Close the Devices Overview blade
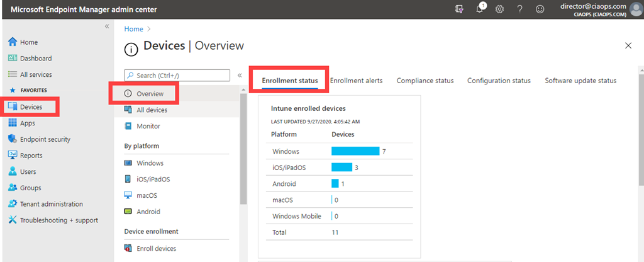 pyautogui.click(x=628, y=46)
